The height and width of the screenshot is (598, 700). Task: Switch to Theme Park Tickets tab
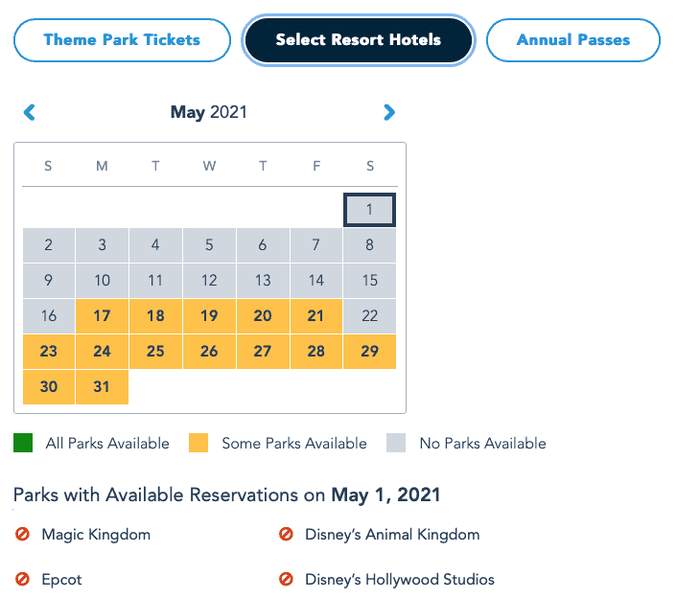[122, 39]
